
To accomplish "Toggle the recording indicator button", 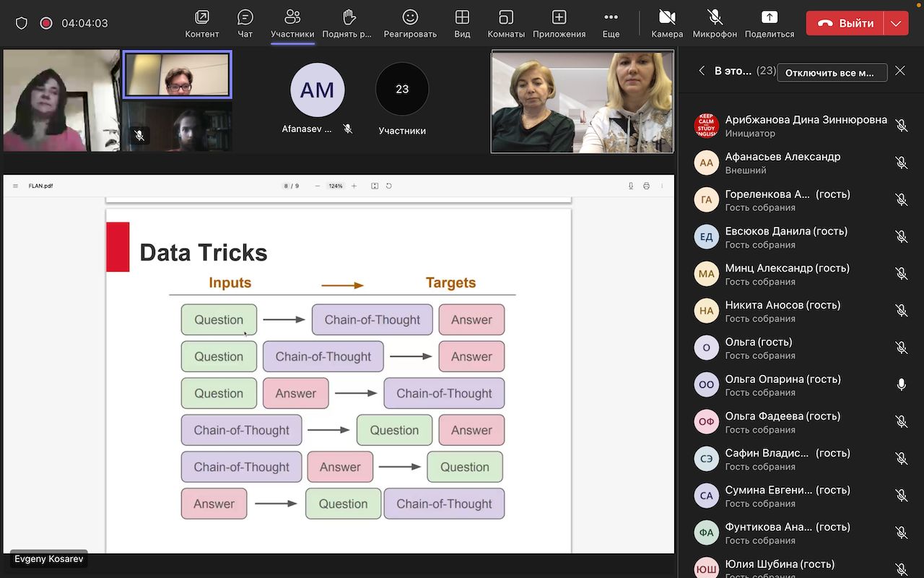I will click(46, 23).
